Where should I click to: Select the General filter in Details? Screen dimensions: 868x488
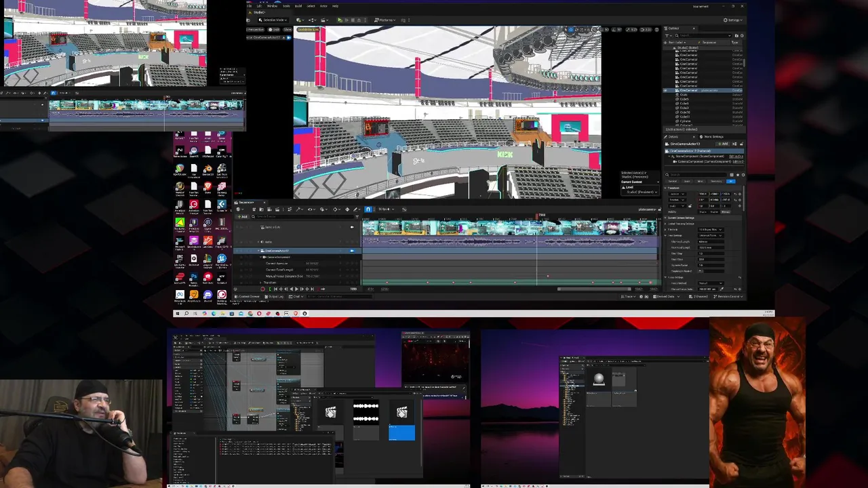click(672, 182)
